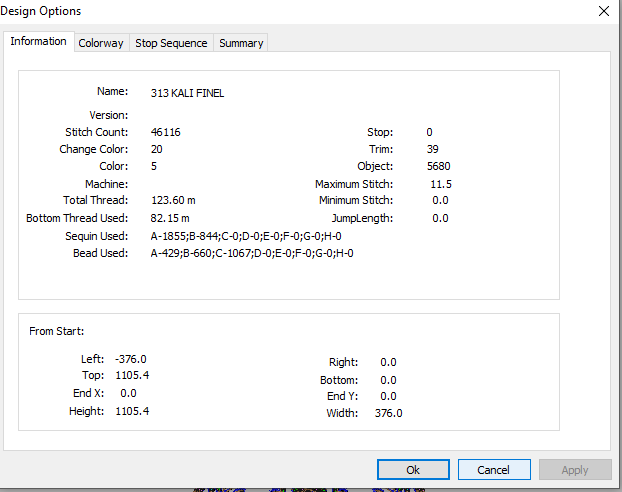Image resolution: width=622 pixels, height=492 pixels.
Task: Click the End X value 0.0
Action: pos(128,393)
